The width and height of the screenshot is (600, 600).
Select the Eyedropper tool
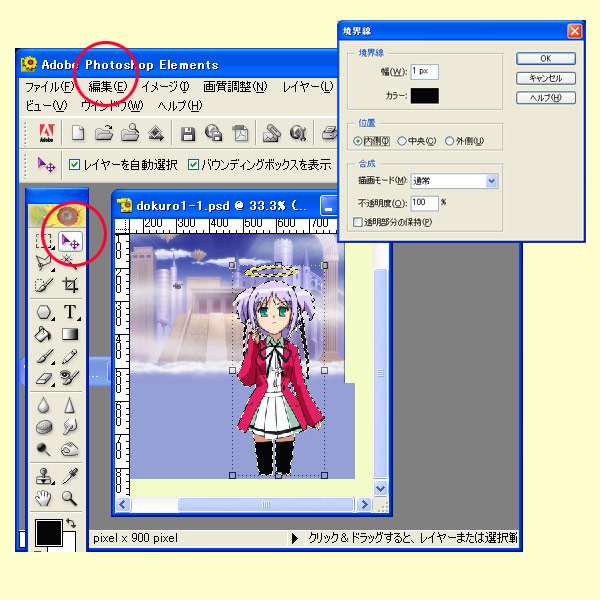tap(70, 476)
